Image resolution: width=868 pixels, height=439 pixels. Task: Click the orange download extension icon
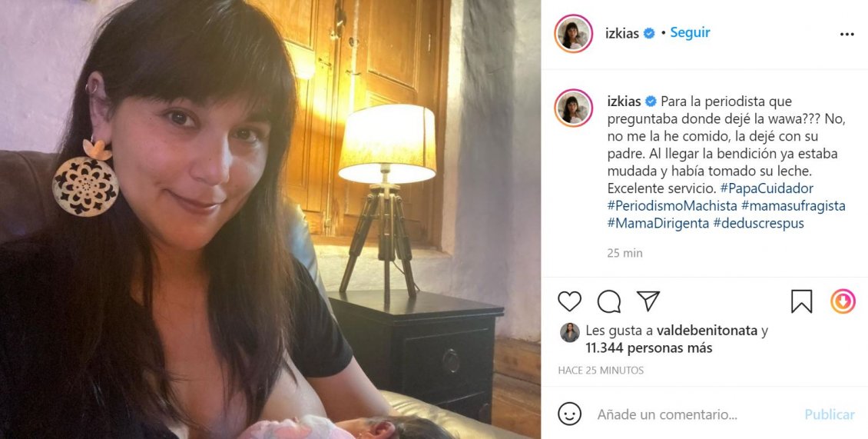tap(843, 301)
